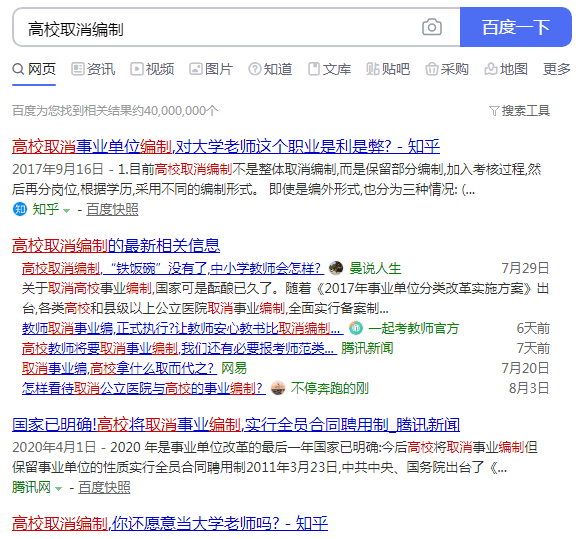578x539 pixels.
Task: Click the funnel icon beside 搜索工具
Action: 494,111
